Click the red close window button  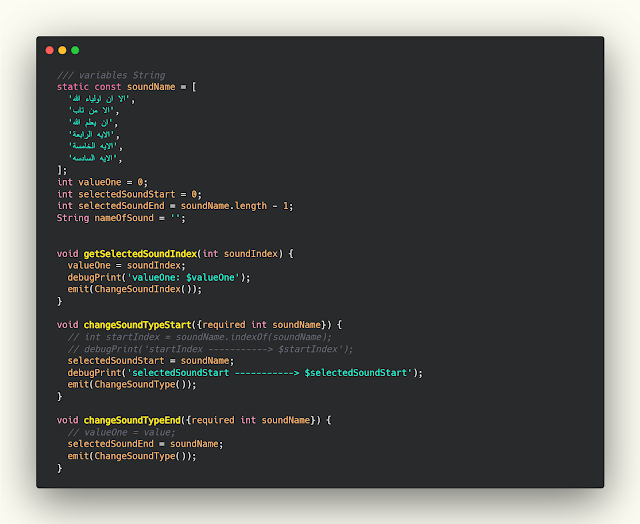[50, 50]
